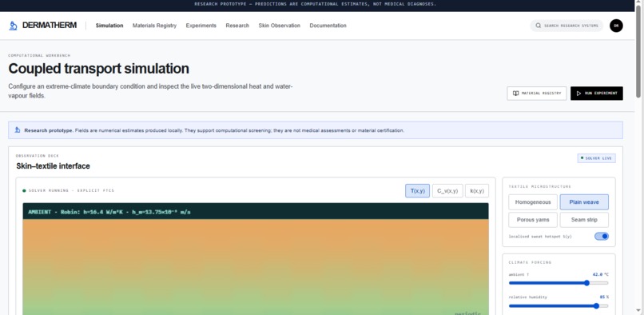Click the book icon on Material Registry button
The image size is (644, 315).
pyautogui.click(x=515, y=94)
